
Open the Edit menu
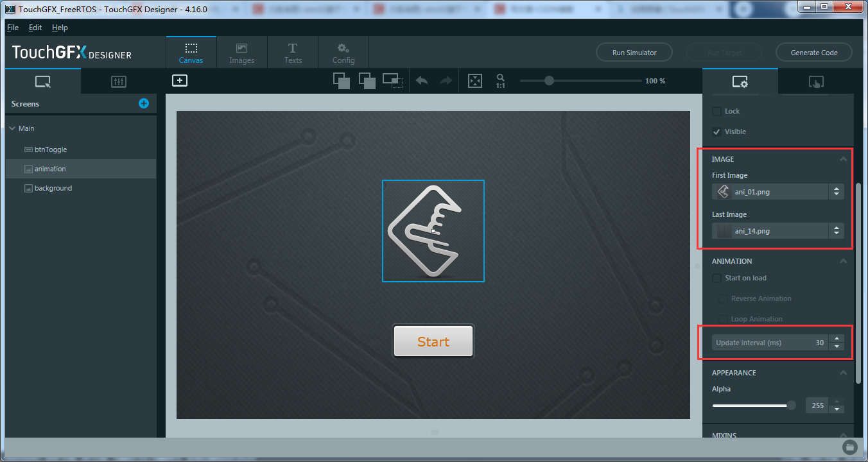(x=35, y=28)
